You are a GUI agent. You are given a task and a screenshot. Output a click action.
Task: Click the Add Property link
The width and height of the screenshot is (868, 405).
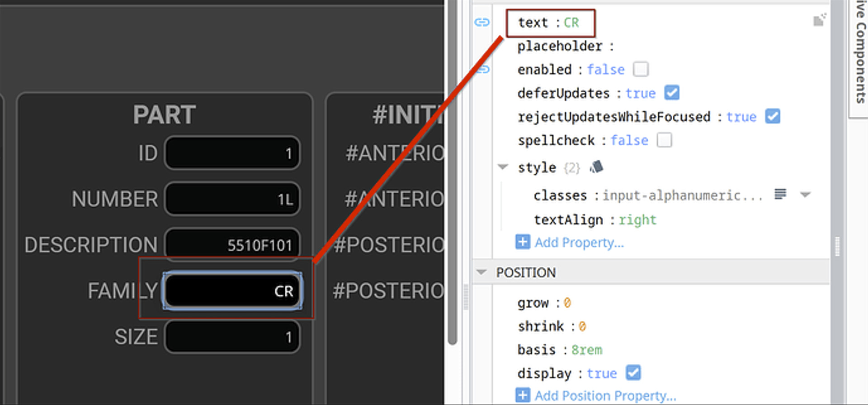tap(579, 243)
